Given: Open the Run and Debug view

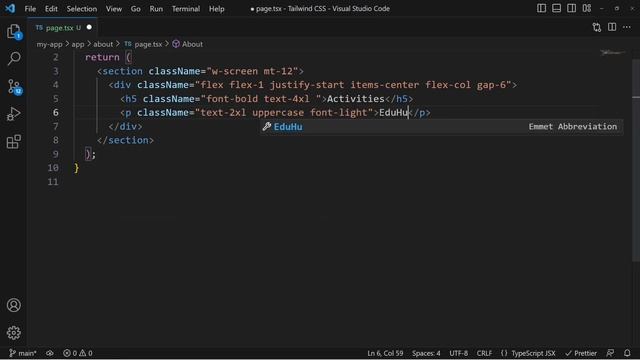Looking at the screenshot, I should [x=13, y=114].
